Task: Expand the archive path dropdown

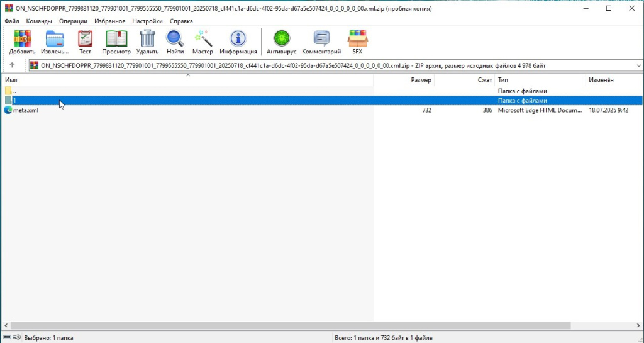Action: coord(638,65)
